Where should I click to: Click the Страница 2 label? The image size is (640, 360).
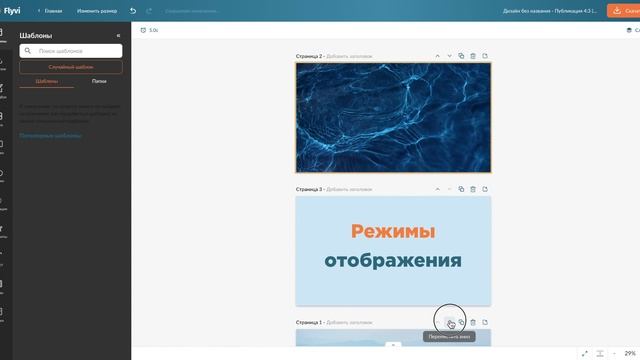coord(309,56)
